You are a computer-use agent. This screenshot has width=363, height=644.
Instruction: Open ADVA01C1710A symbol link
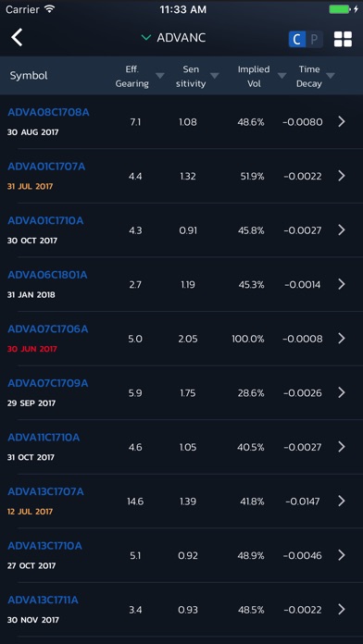[45, 221]
